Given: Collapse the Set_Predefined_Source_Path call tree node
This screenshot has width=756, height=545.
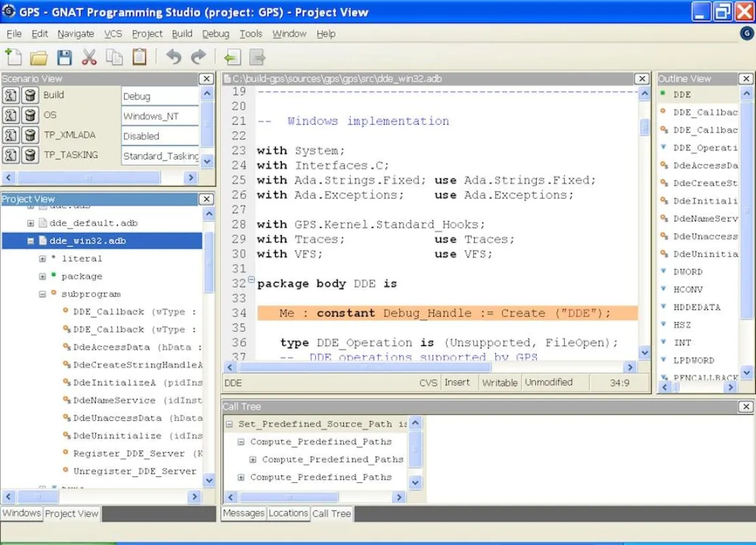Looking at the screenshot, I should pyautogui.click(x=230, y=424).
